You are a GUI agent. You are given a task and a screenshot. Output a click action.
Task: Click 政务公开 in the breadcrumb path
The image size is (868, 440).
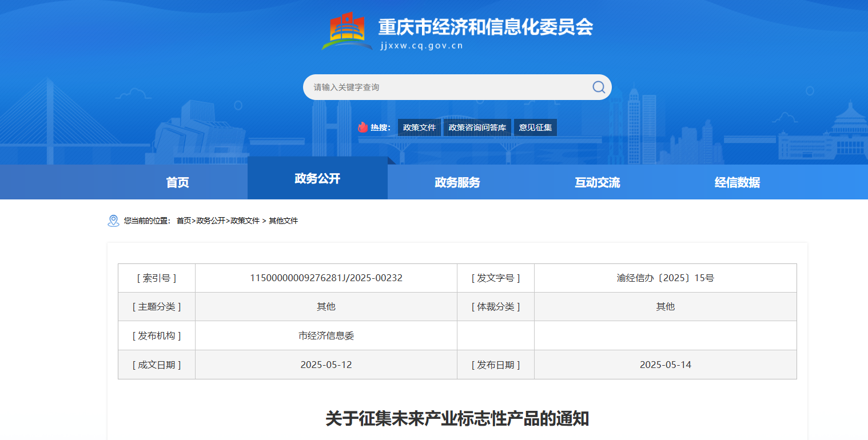210,221
